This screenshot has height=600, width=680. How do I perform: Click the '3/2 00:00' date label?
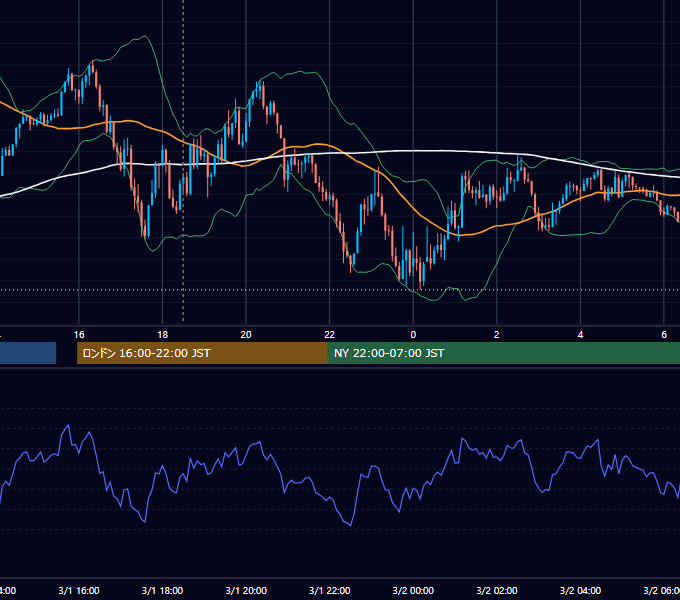tap(413, 590)
